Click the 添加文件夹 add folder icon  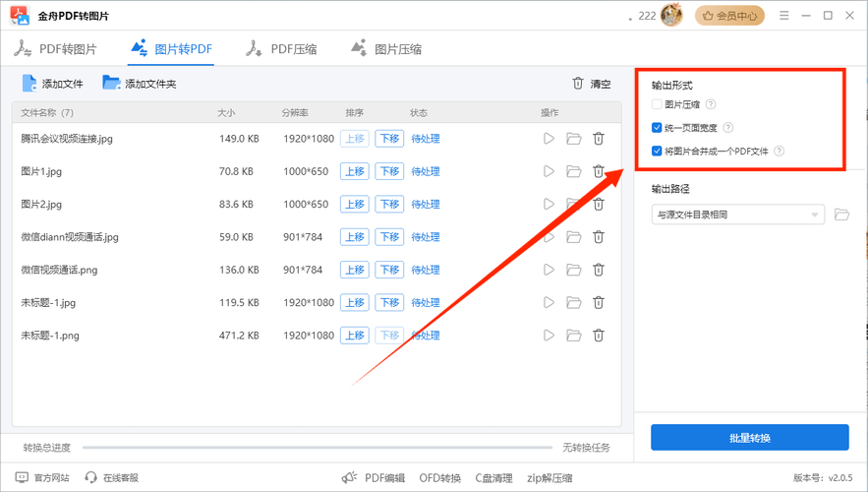click(x=112, y=84)
